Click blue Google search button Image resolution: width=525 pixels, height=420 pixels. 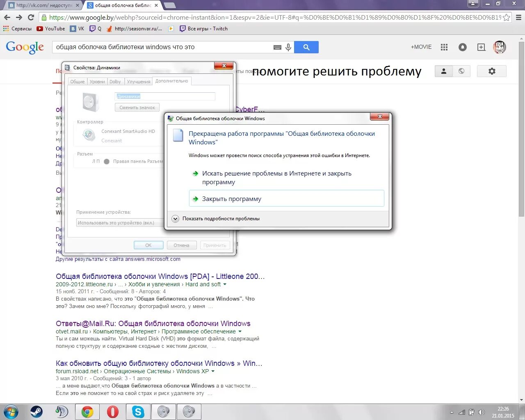click(306, 47)
